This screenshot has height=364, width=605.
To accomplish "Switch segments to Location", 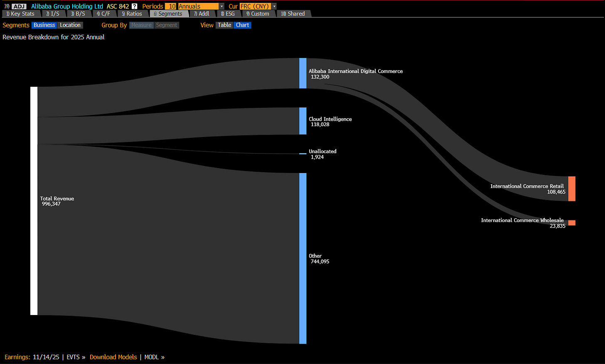I will (x=70, y=25).
